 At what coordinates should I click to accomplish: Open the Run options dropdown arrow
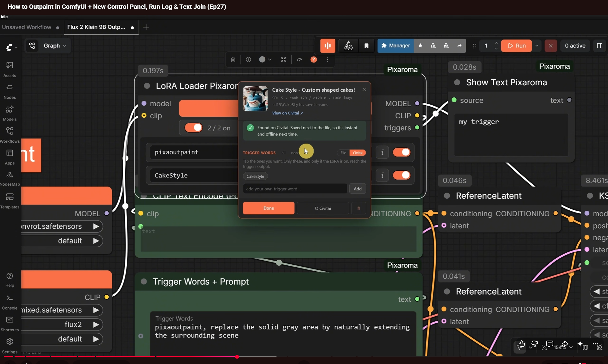click(x=536, y=46)
